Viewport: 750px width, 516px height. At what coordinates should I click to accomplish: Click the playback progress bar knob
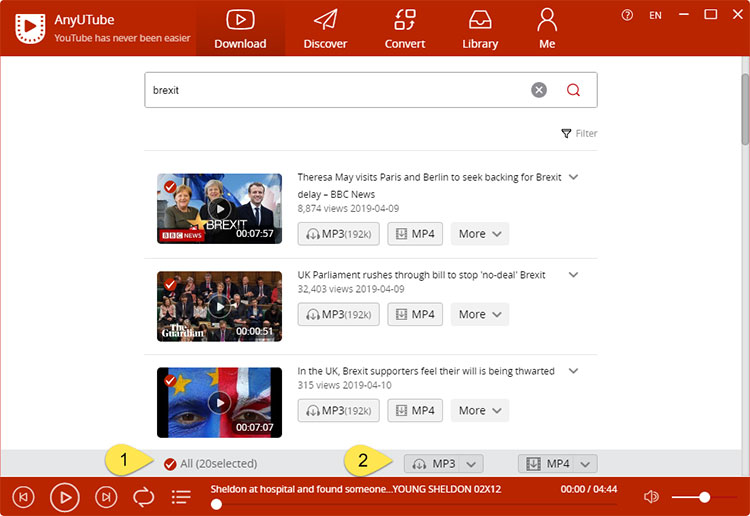[216, 504]
